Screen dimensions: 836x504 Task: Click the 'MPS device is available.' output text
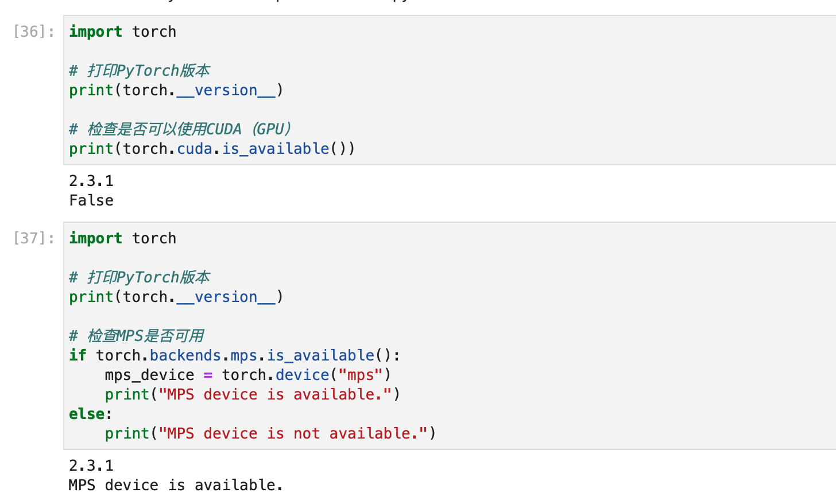point(176,485)
